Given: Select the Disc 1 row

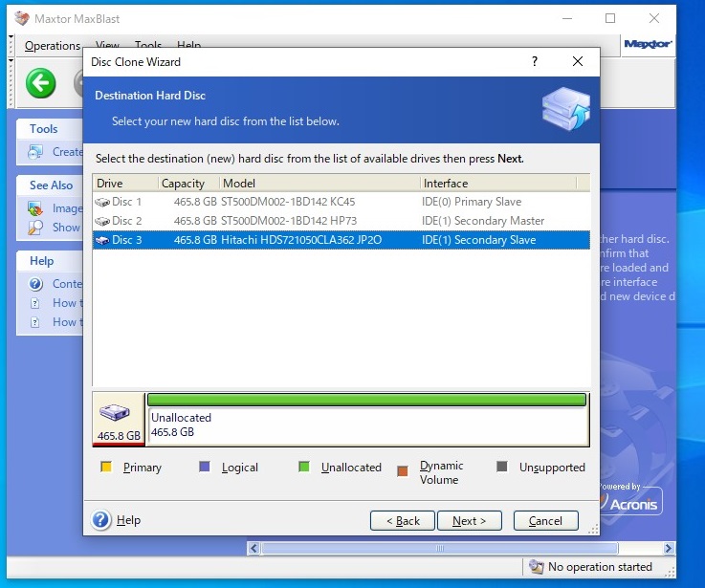Looking at the screenshot, I should pos(341,202).
